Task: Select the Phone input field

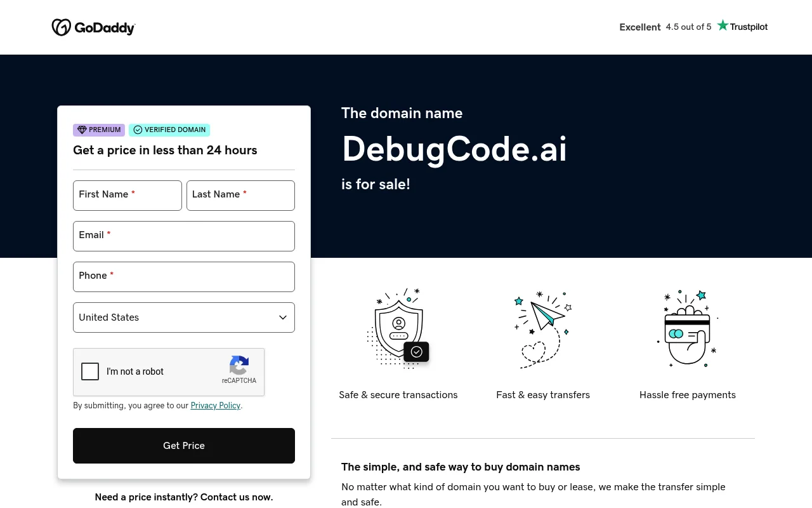Action: click(x=184, y=277)
